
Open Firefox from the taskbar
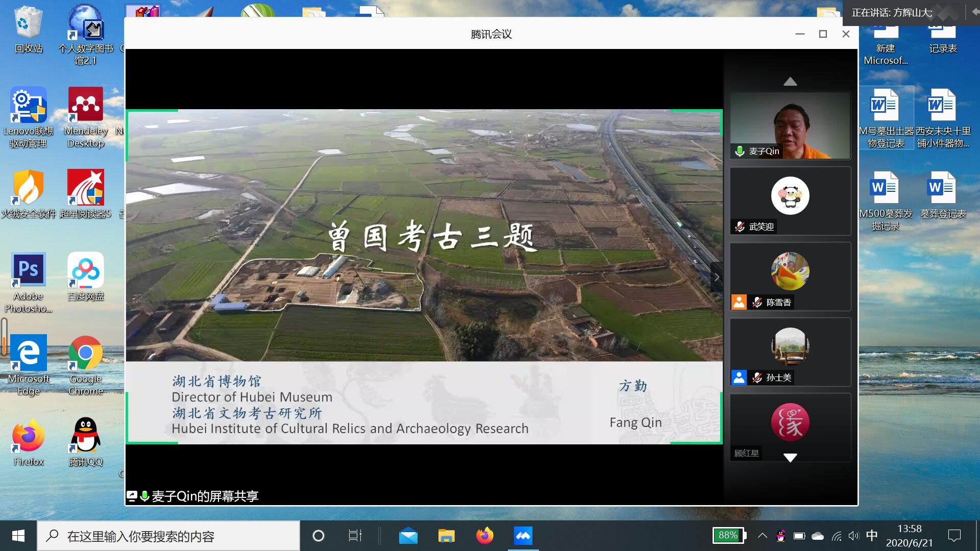[x=484, y=536]
